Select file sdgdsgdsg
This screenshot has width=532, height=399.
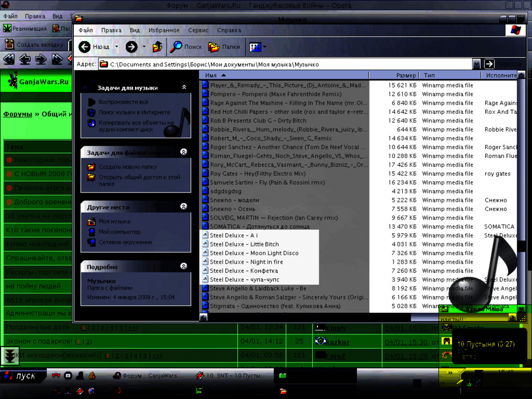coord(225,191)
